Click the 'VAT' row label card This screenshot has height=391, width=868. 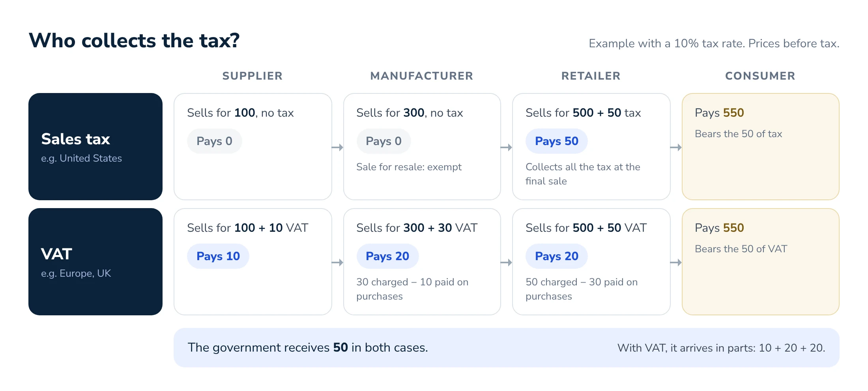[95, 262]
